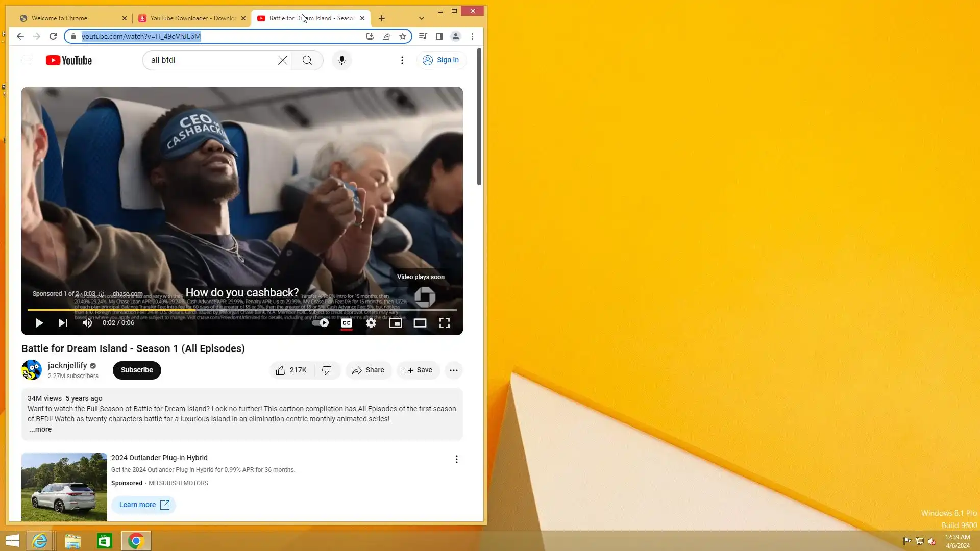Enter fullscreen video mode
This screenshot has height=551, width=980.
coord(445,323)
